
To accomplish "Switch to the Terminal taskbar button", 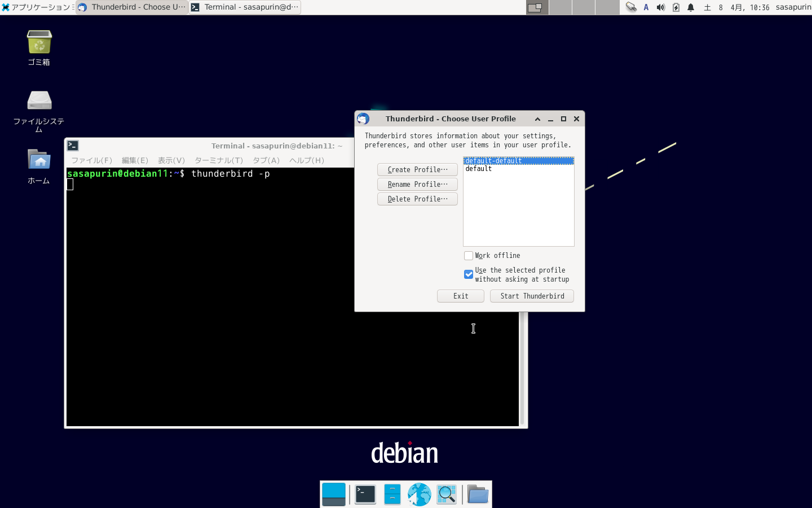I will [245, 7].
